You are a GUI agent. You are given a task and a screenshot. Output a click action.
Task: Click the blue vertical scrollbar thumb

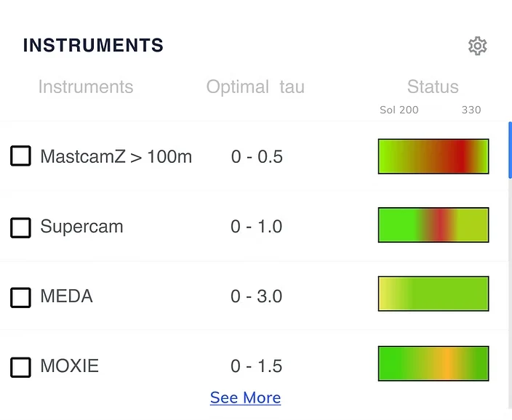pos(510,150)
